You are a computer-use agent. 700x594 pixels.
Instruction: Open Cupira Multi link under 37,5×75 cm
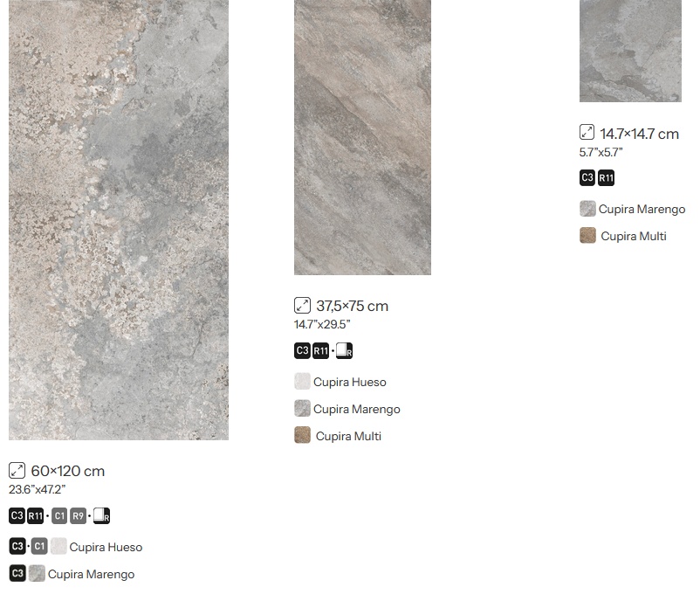(348, 436)
